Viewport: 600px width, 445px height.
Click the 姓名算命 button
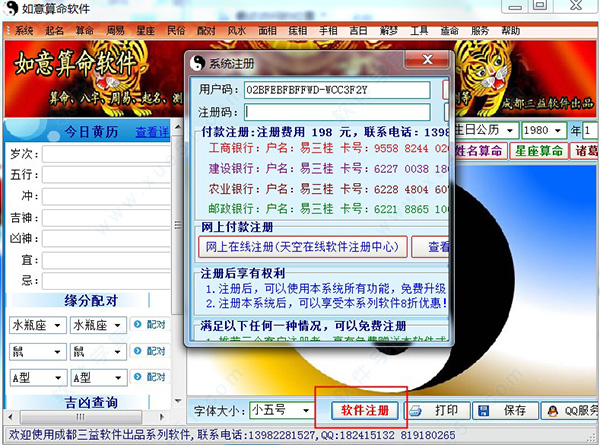pyautogui.click(x=480, y=151)
